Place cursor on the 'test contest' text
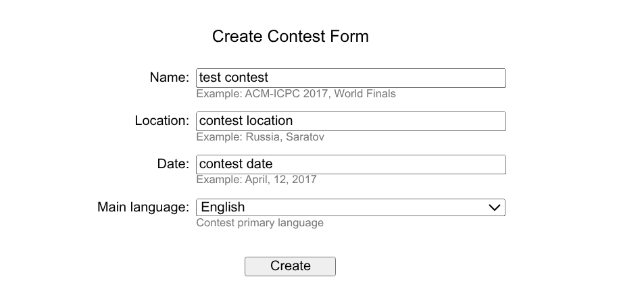 [x=234, y=78]
